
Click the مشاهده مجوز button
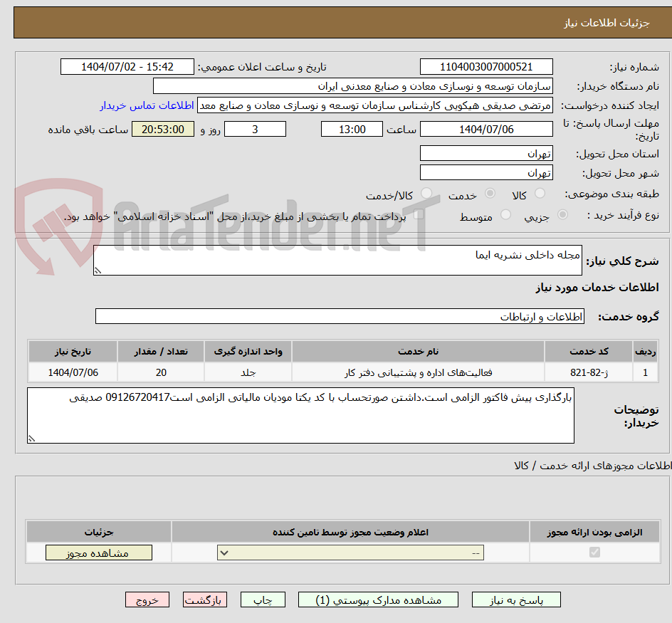tap(98, 552)
